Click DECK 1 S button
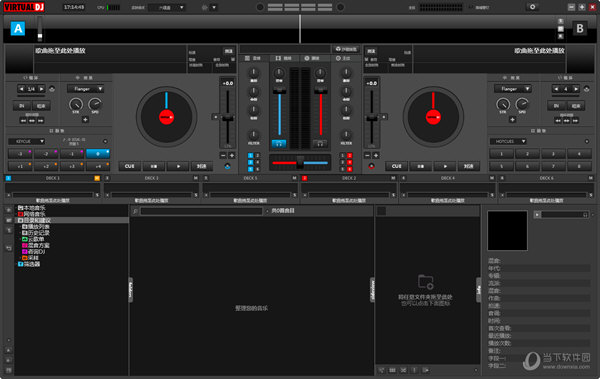The width and height of the screenshot is (600, 379). [97, 195]
